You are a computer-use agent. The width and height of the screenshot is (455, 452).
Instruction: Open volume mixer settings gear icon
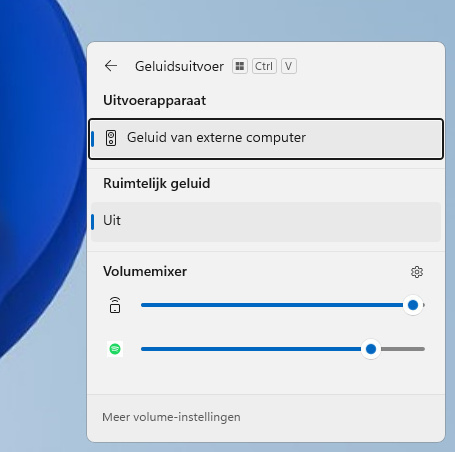417,272
